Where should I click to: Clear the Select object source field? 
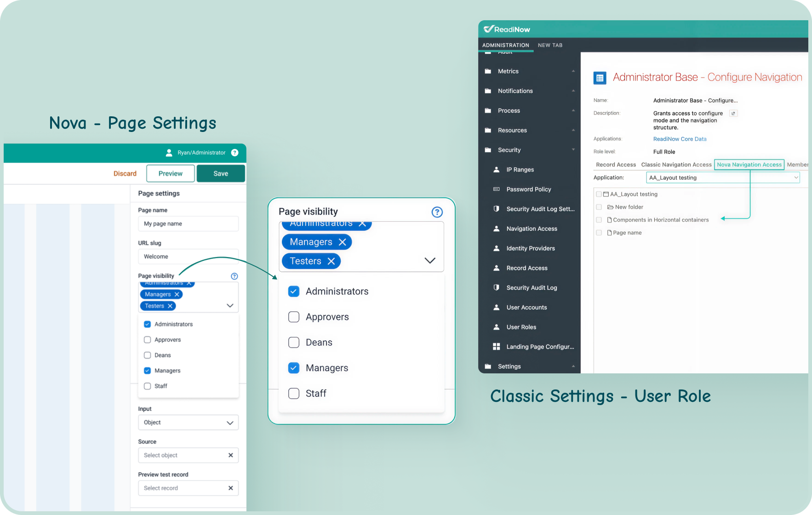click(x=230, y=455)
